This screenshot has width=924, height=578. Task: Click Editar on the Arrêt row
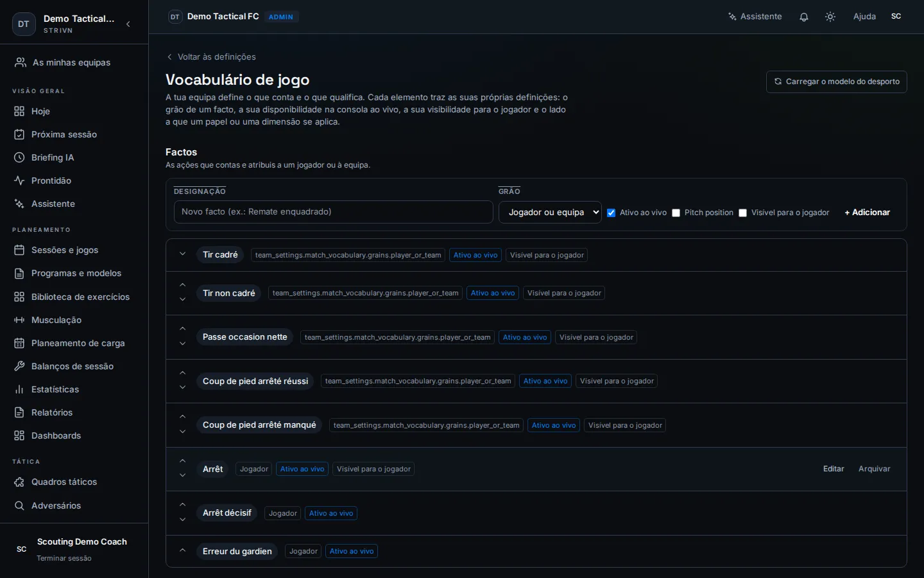834,469
